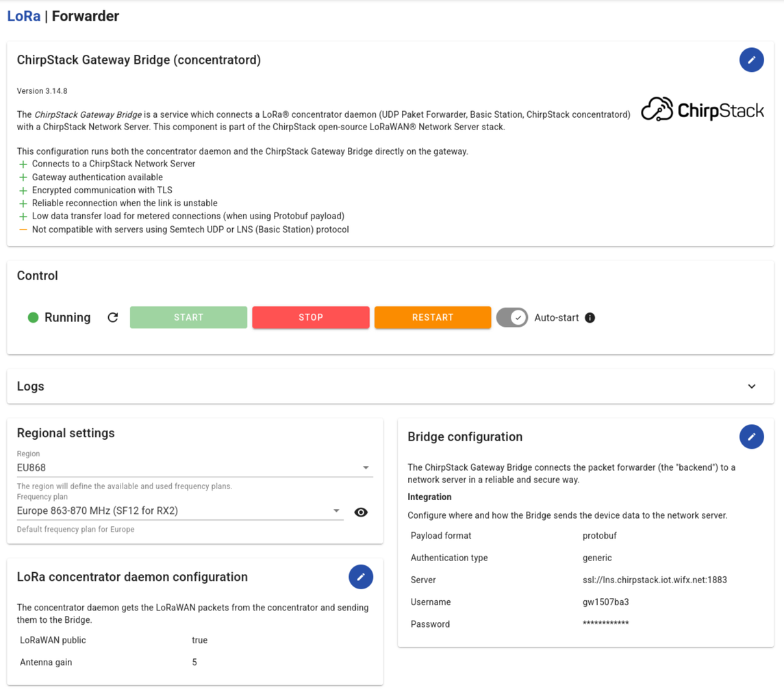Click the masked Password value
This screenshot has width=784, height=692.
coord(606,624)
